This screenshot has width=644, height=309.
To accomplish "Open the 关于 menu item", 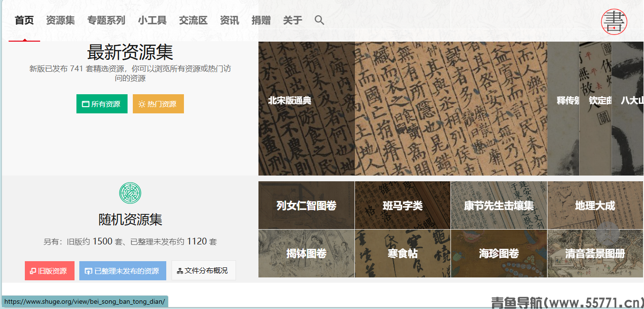I will tap(293, 20).
